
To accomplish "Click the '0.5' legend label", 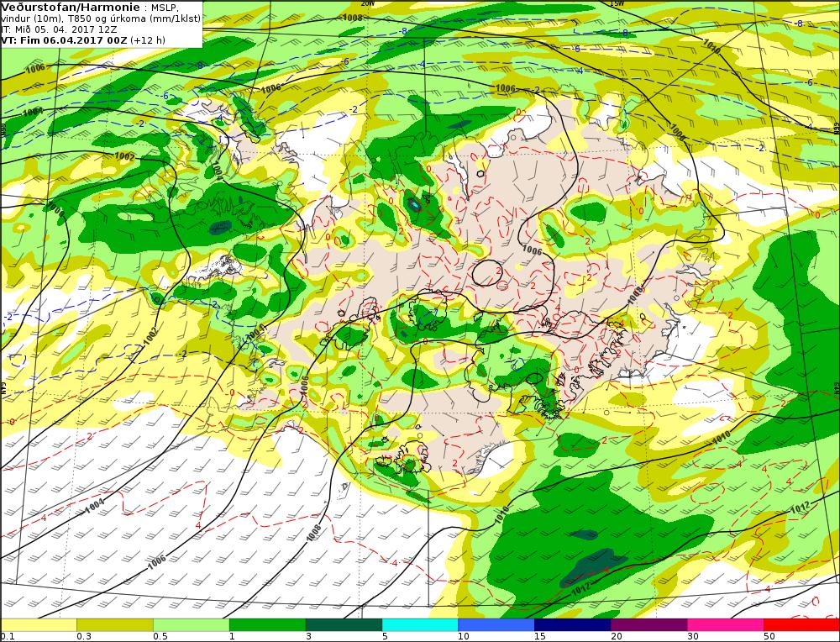I will 160,637.
